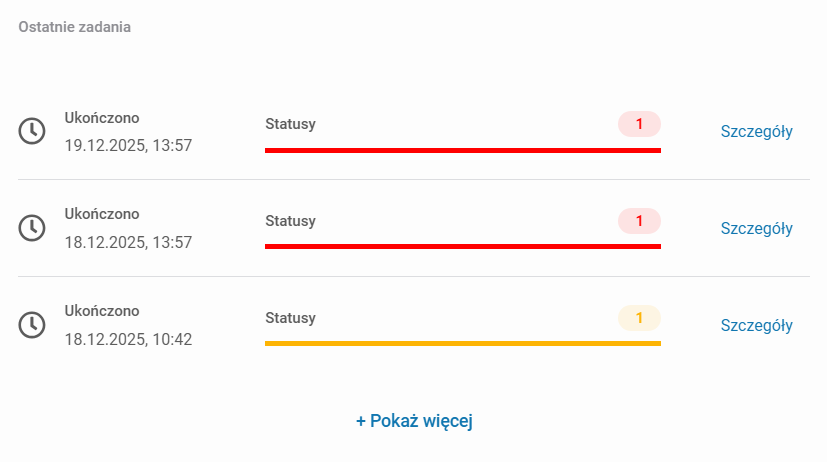827x462 pixels.
Task: Click red status bar of 18.12.2025 13:57 task
Action: pyautogui.click(x=462, y=246)
